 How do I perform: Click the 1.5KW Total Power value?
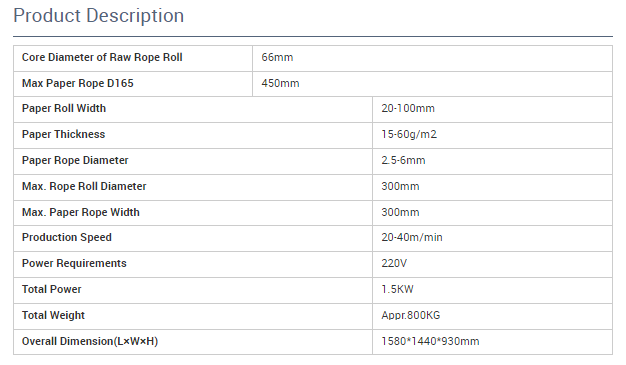click(x=397, y=290)
